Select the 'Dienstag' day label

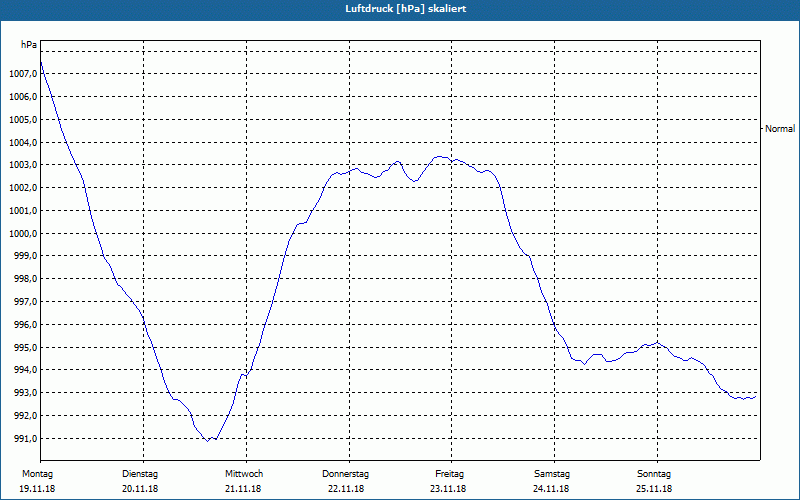[x=140, y=474]
